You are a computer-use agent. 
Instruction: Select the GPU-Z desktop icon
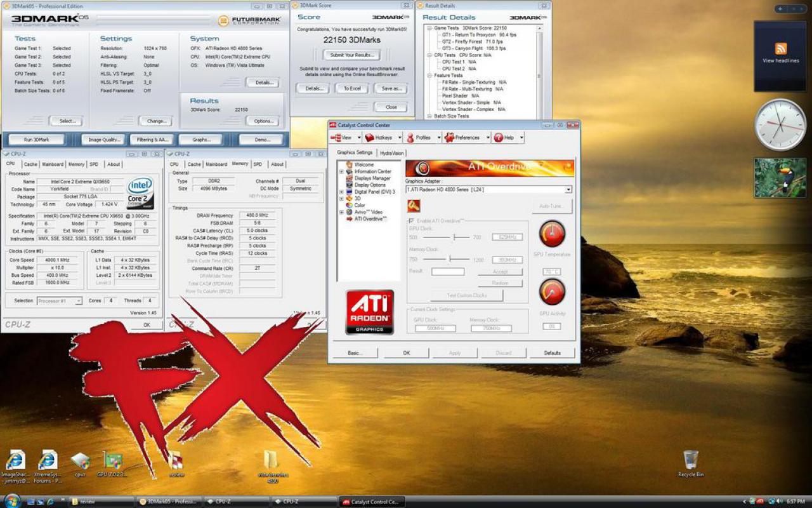[112, 460]
